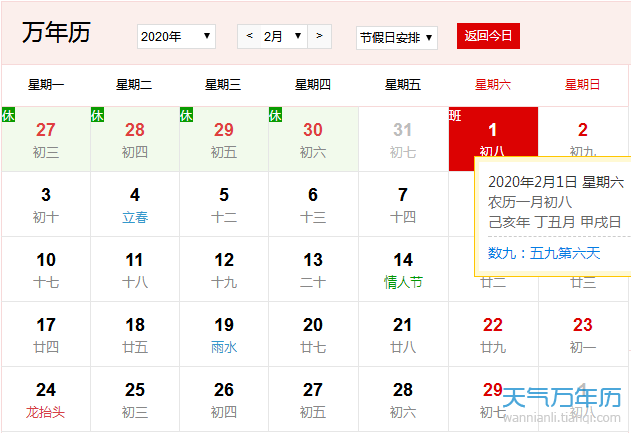This screenshot has width=631, height=433.
Task: Click the 返回今日 button
Action: [488, 36]
